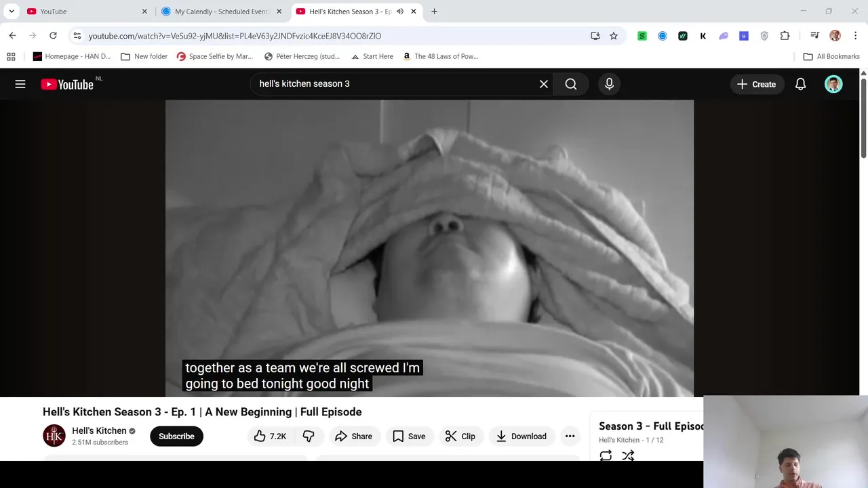Open black K extension icon
868x488 pixels.
(x=703, y=36)
